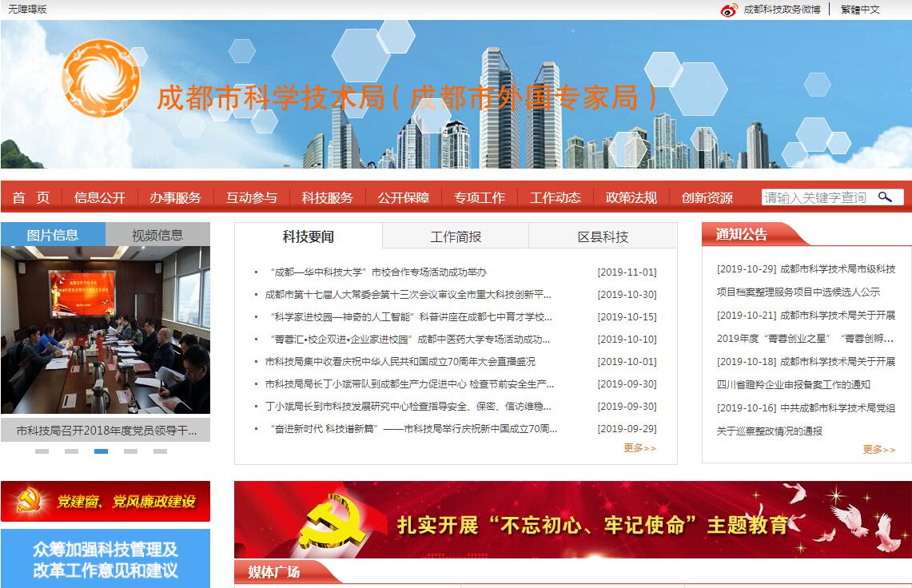Viewport: 912px width, 588px height.
Task: Select the third carousel indicator dot
Action: [101, 451]
